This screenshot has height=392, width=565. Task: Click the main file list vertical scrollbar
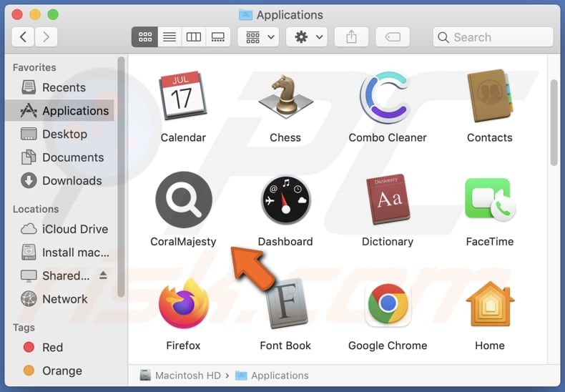click(x=554, y=122)
